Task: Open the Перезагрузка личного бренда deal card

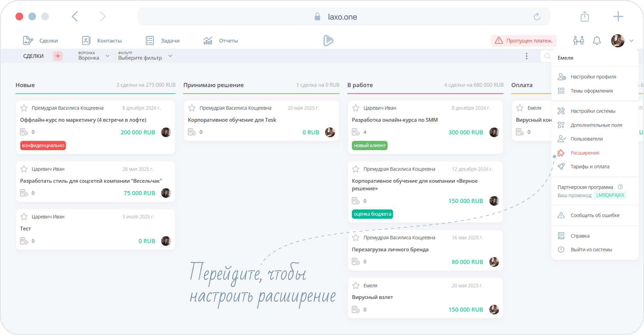Action: click(x=425, y=250)
